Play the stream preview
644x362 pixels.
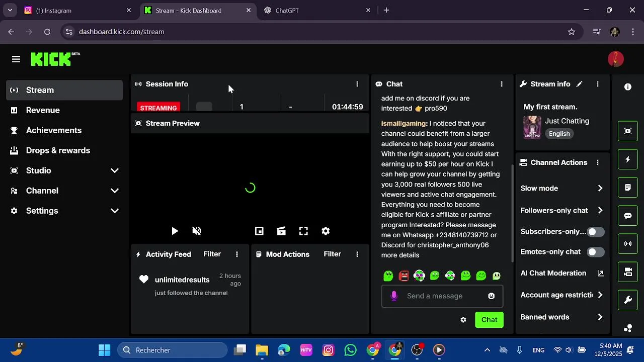(175, 231)
